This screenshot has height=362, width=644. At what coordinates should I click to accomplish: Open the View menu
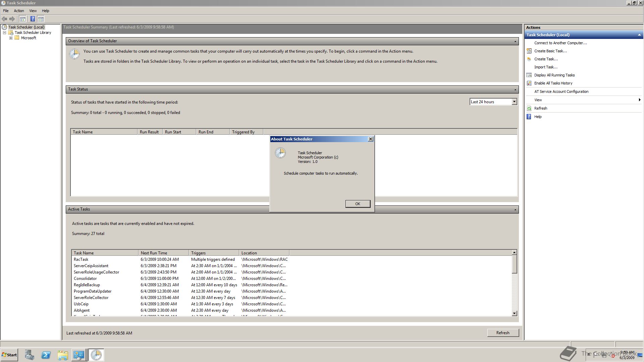33,11
